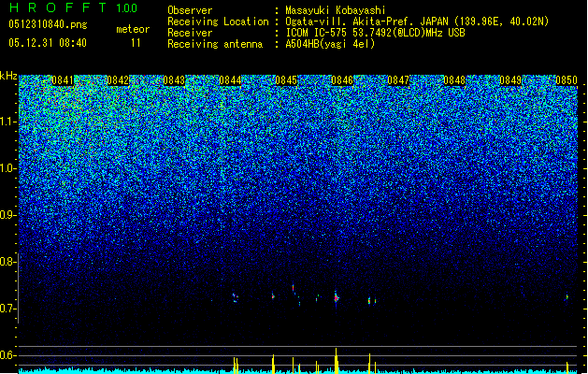Click the kHz axis unit label

[8, 76]
